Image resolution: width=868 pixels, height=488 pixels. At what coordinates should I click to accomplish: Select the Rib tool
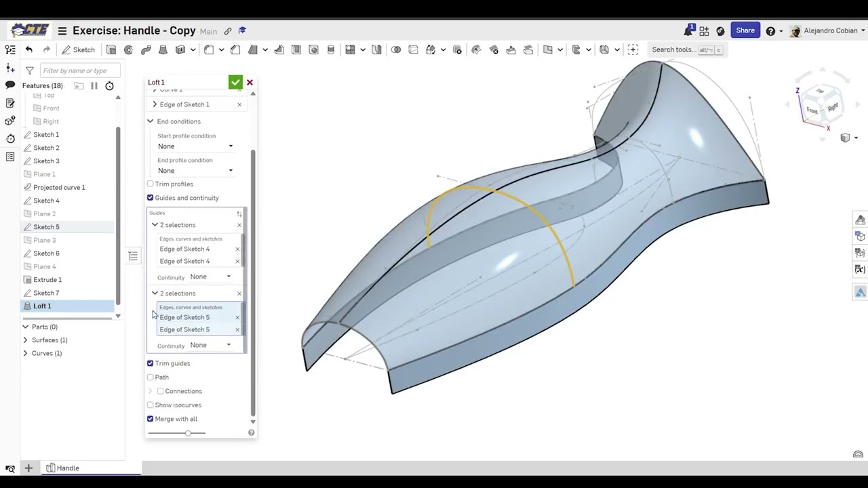(x=279, y=49)
